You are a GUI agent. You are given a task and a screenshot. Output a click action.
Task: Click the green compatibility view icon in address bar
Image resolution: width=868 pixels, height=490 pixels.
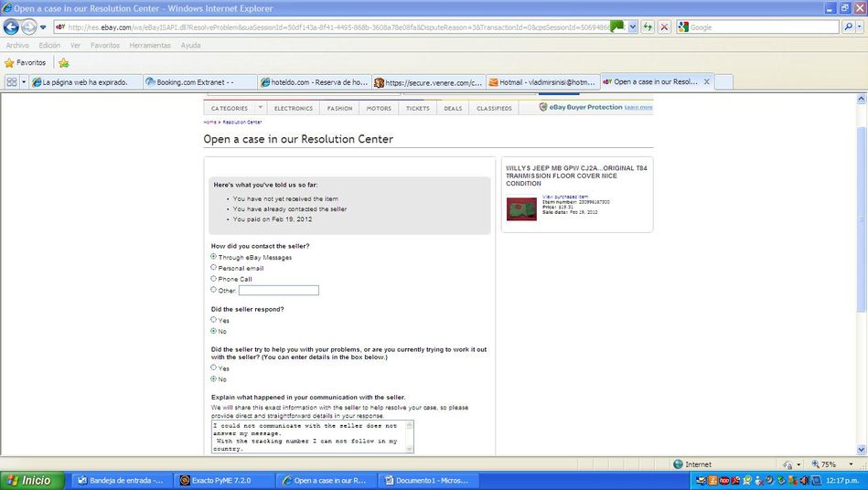click(x=616, y=27)
